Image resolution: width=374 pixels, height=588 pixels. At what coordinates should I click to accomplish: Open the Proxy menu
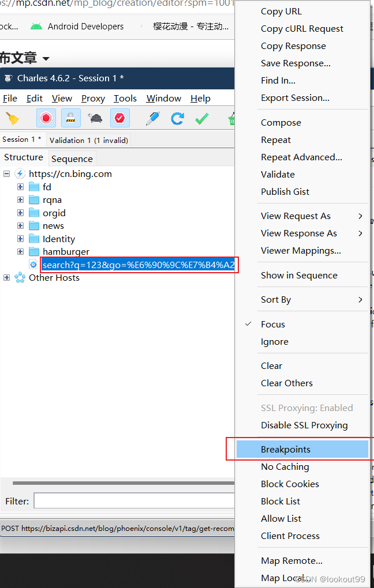93,98
